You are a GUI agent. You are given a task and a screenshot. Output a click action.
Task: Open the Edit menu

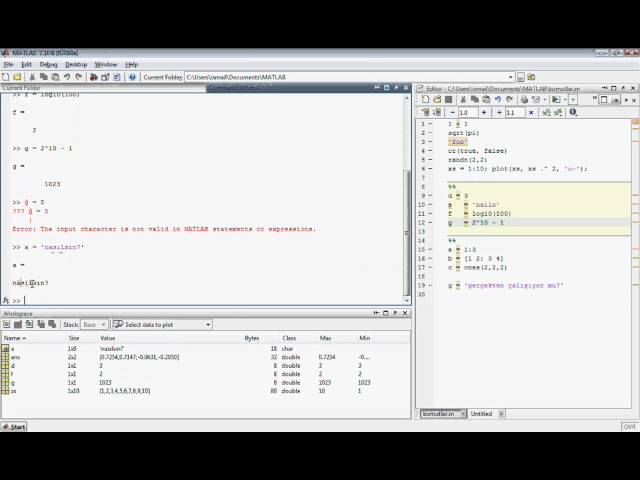click(x=26, y=64)
